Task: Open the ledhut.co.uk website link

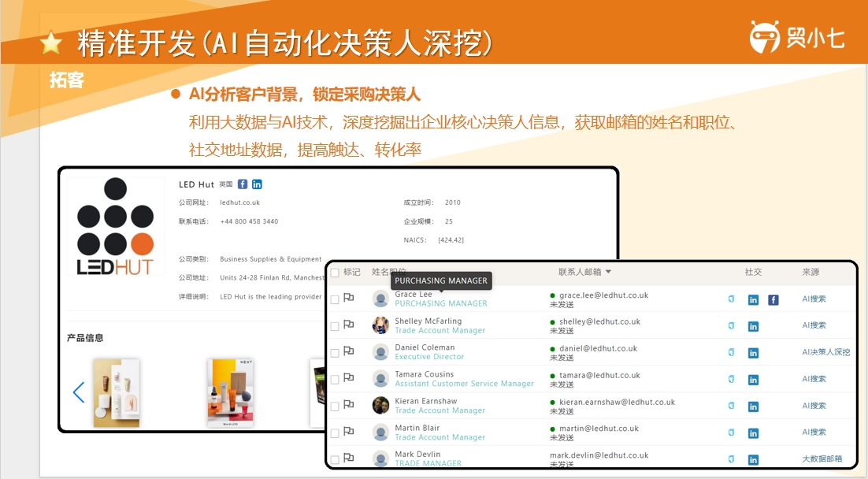Action: [x=239, y=202]
